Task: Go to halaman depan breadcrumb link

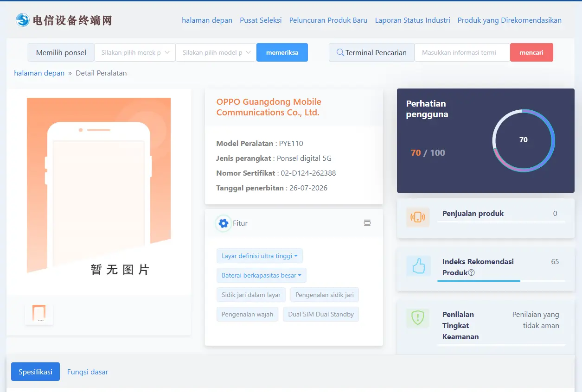Action: (39, 73)
